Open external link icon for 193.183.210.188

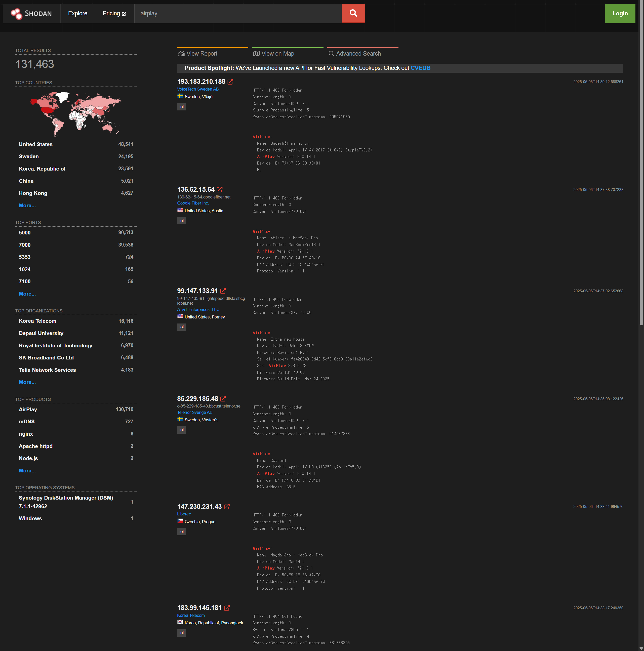[230, 82]
